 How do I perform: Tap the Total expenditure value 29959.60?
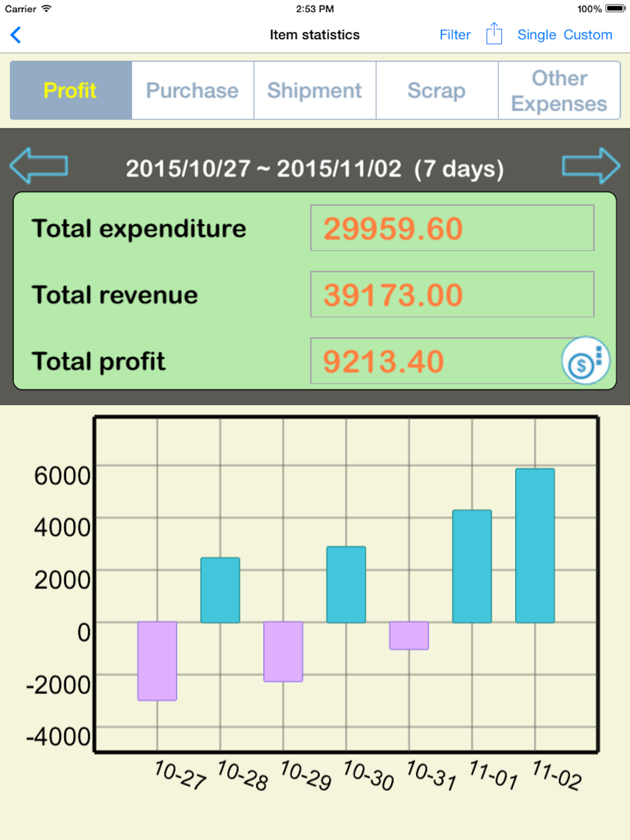point(452,228)
